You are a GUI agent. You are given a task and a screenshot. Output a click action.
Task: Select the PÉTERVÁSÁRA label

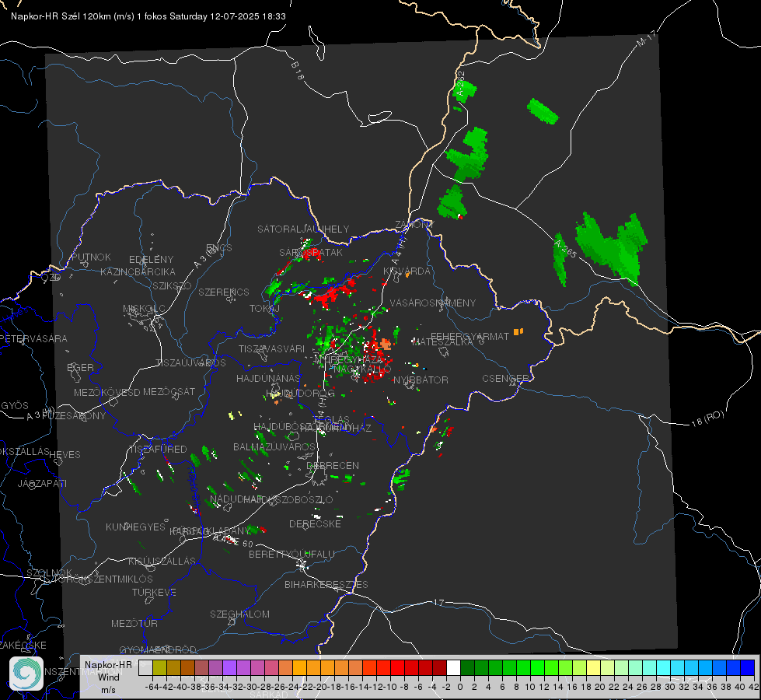point(33,338)
